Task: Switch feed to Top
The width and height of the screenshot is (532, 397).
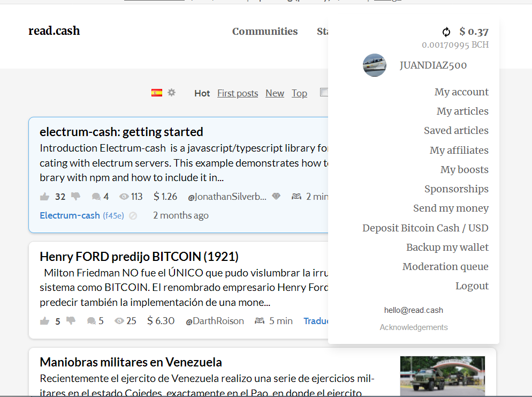Action: (299, 93)
